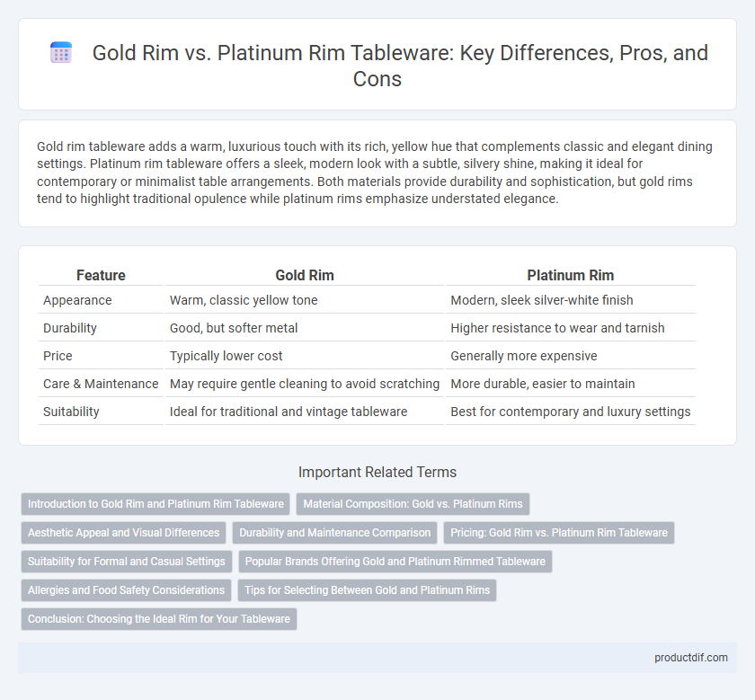Open Introduction to Gold Rim and Platinum Rim Tableware
Image resolution: width=755 pixels, height=700 pixels.
155,504
